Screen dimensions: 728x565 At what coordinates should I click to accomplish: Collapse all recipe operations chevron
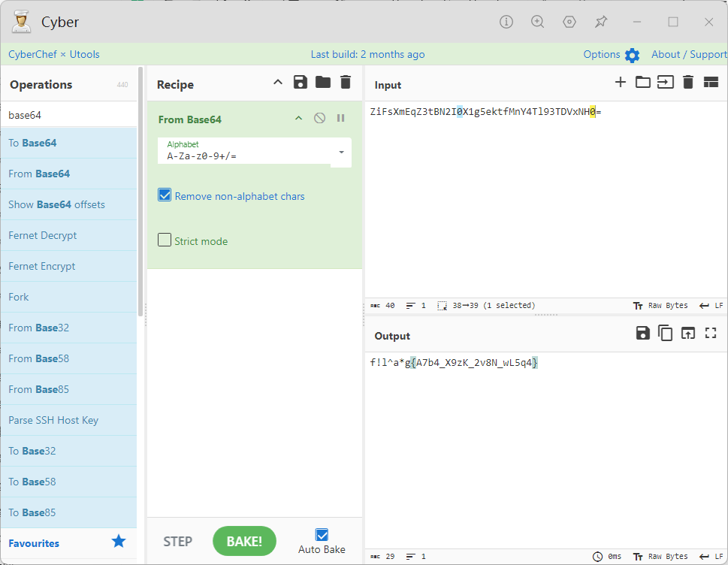[278, 82]
